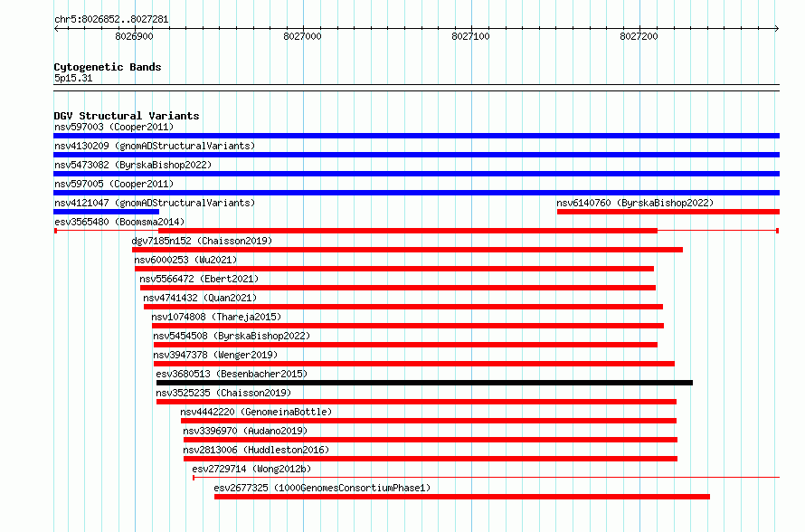Select nsv1074808 (Thareja2015) label
Screen dimensions: 805x532
pos(216,317)
